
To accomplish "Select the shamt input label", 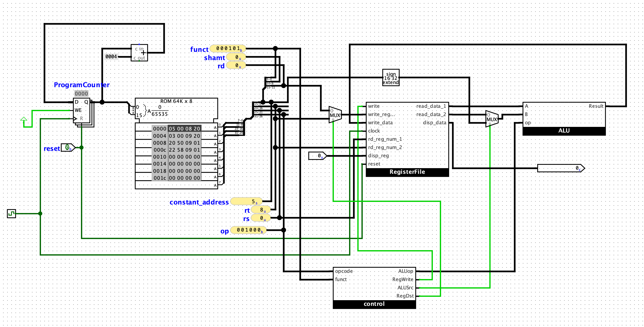I will 214,57.
